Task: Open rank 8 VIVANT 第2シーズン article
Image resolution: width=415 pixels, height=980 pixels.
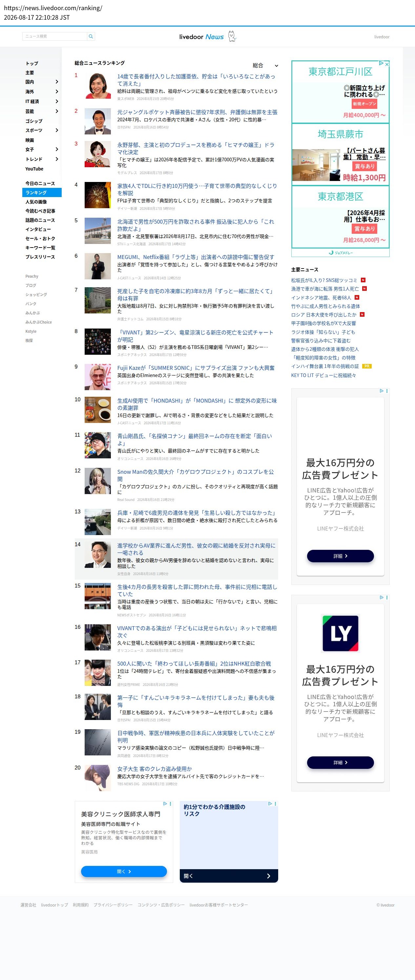Action: pyautogui.click(x=195, y=336)
